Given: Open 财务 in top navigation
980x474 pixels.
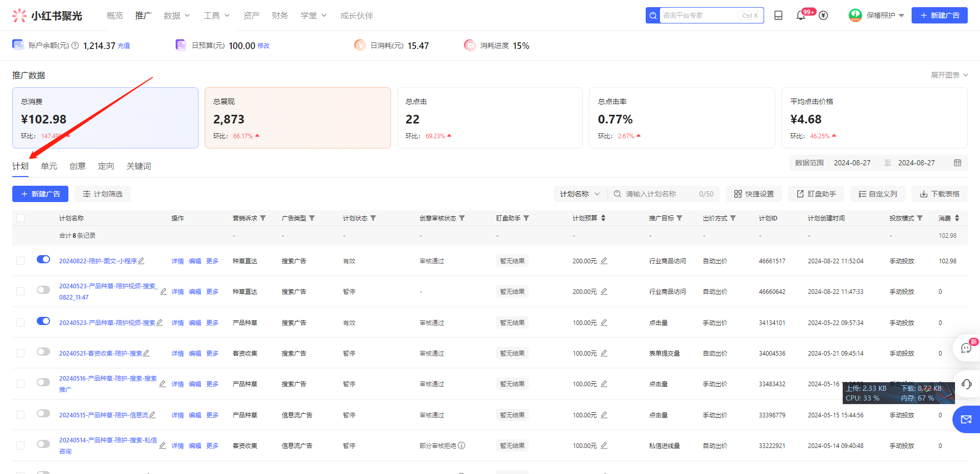Looking at the screenshot, I should pyautogui.click(x=280, y=16).
